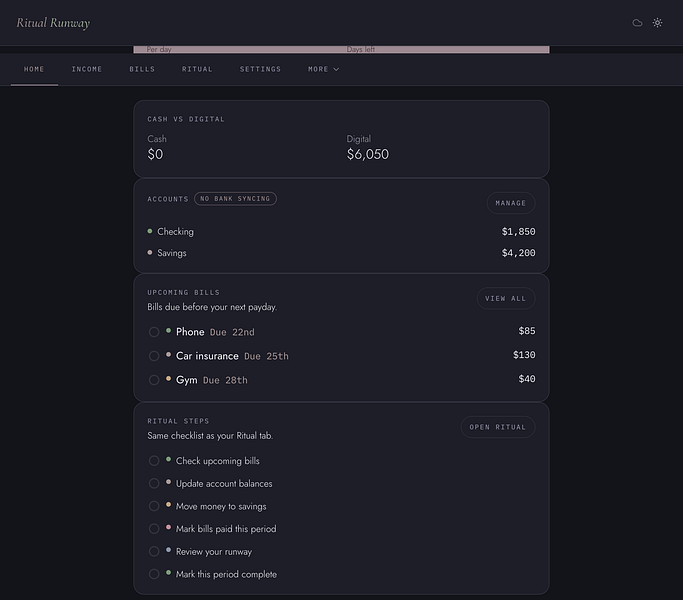Click the pink dot beside Savings
This screenshot has width=683, height=600.
tap(150, 252)
